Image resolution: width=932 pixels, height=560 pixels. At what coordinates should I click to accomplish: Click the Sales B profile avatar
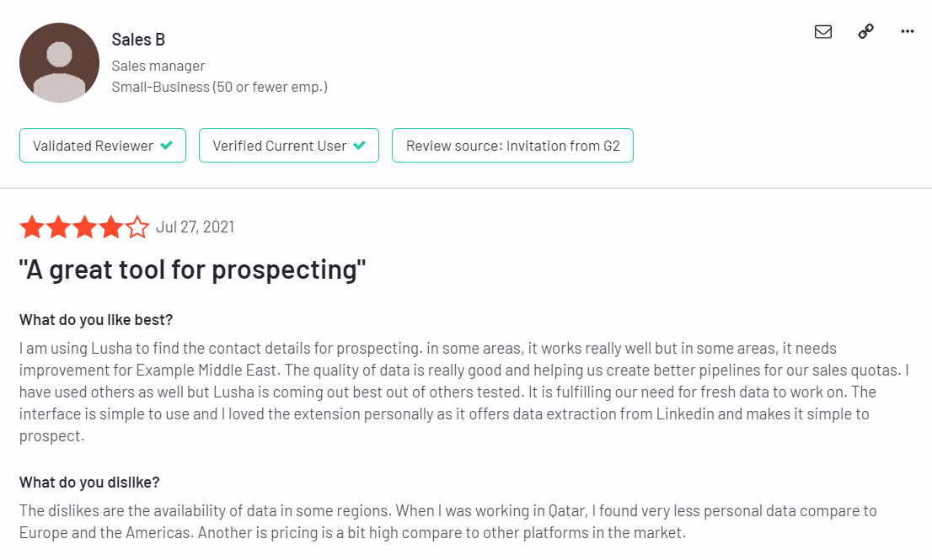(60, 62)
